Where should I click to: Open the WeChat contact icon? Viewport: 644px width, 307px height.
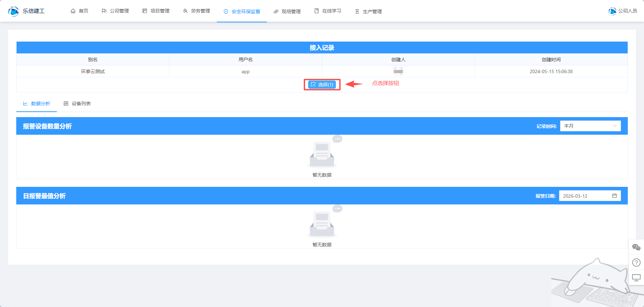[x=636, y=247]
